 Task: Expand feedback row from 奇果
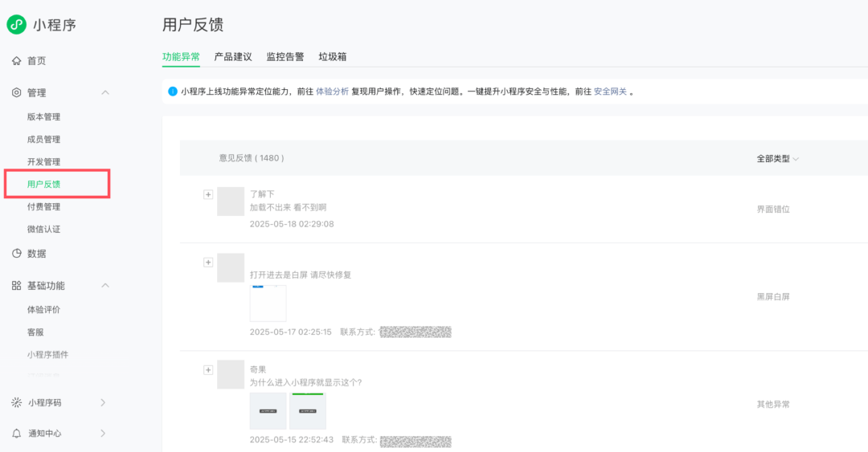point(208,369)
